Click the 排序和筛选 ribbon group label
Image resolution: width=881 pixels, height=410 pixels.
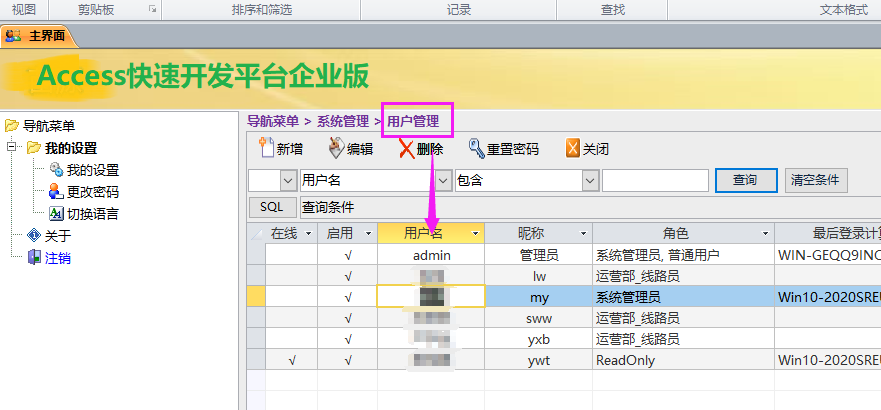coord(262,10)
